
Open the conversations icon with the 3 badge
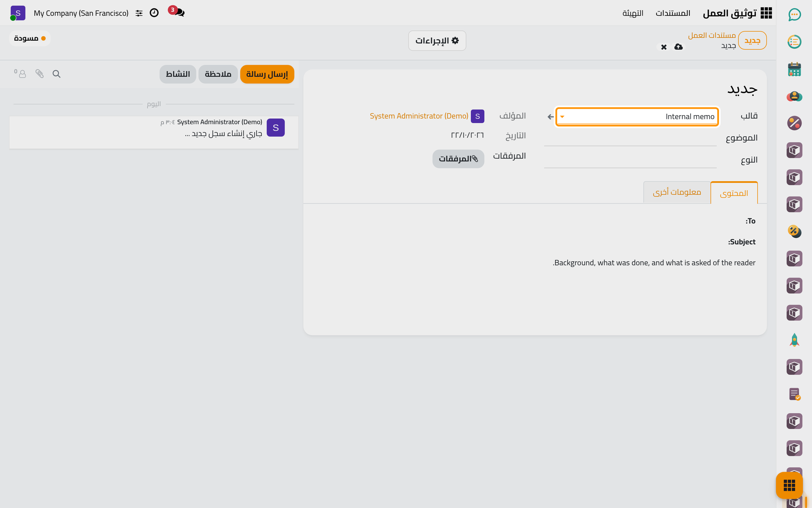point(177,12)
